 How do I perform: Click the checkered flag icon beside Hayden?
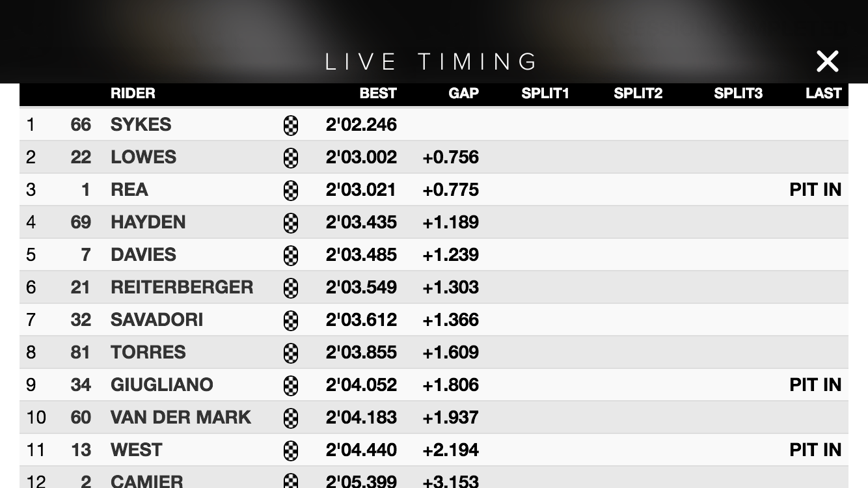pos(291,223)
